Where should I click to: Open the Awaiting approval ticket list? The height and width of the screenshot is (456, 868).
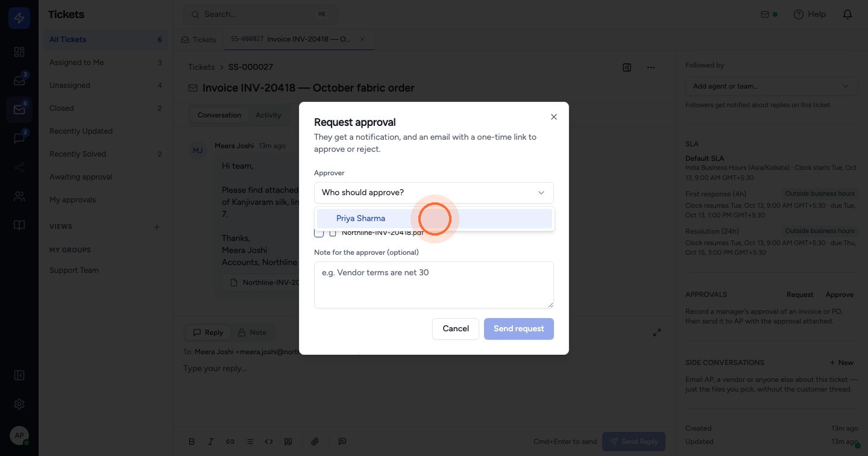pyautogui.click(x=105, y=177)
